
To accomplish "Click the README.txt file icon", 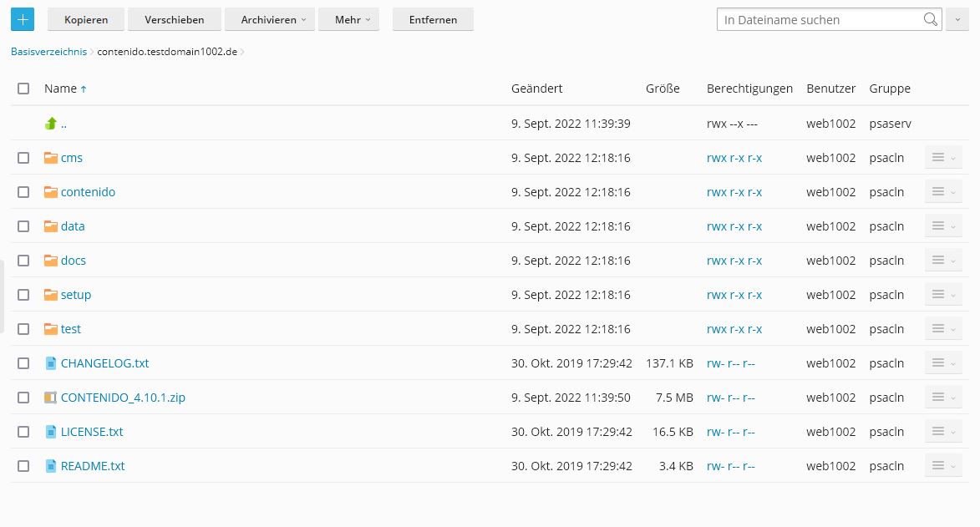I will click(51, 466).
